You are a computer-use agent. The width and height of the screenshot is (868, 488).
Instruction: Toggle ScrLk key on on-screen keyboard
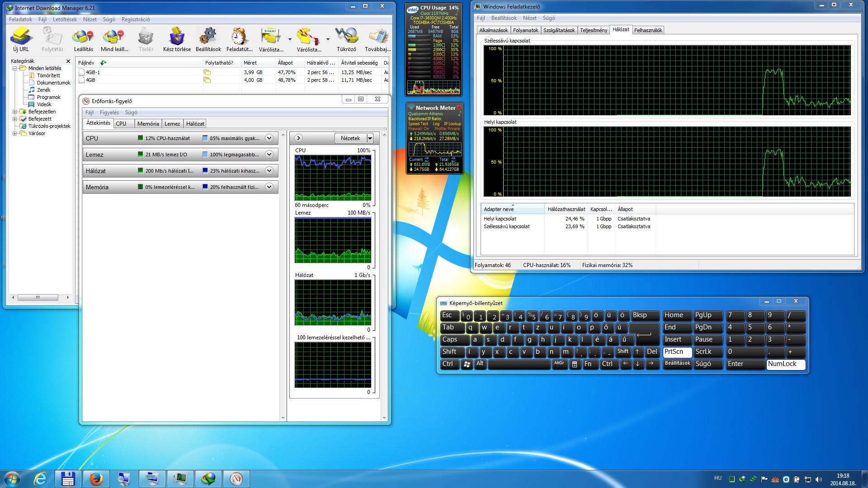(708, 352)
